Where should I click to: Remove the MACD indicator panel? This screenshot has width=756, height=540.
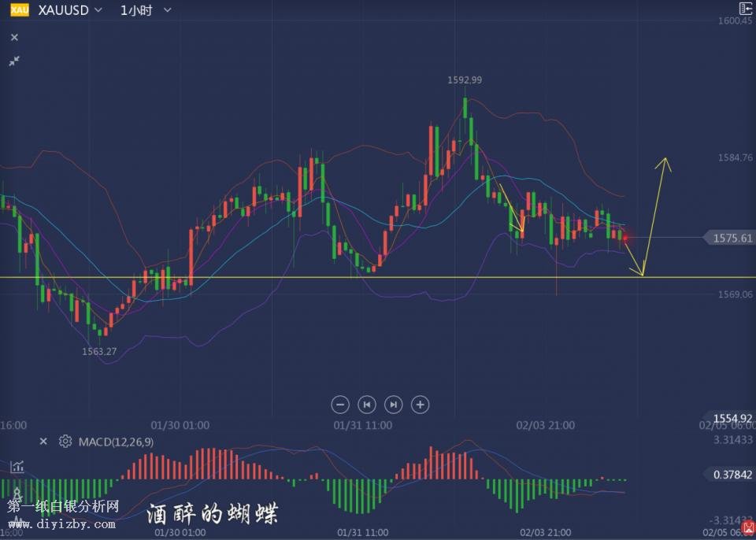click(43, 442)
